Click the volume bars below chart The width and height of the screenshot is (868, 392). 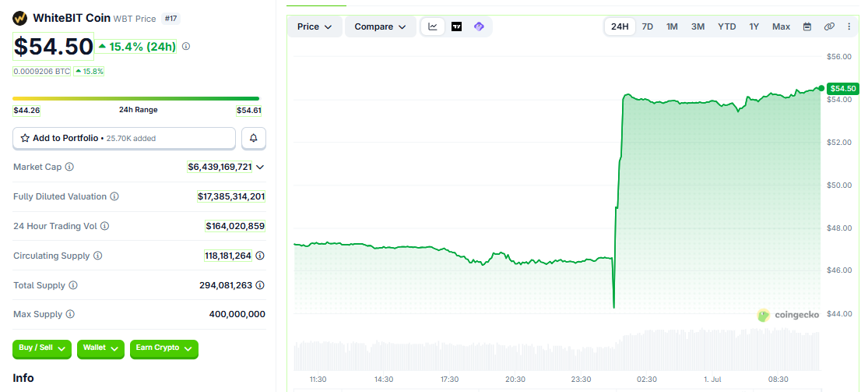[x=557, y=351]
